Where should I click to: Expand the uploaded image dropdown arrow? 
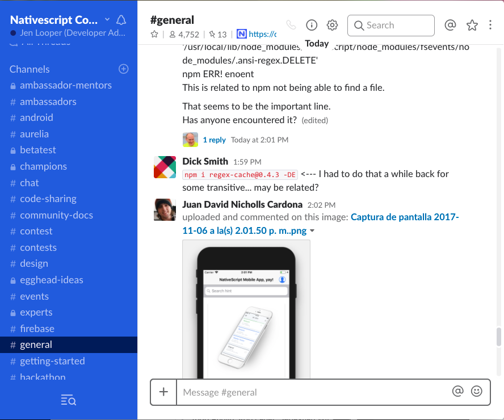click(x=312, y=231)
